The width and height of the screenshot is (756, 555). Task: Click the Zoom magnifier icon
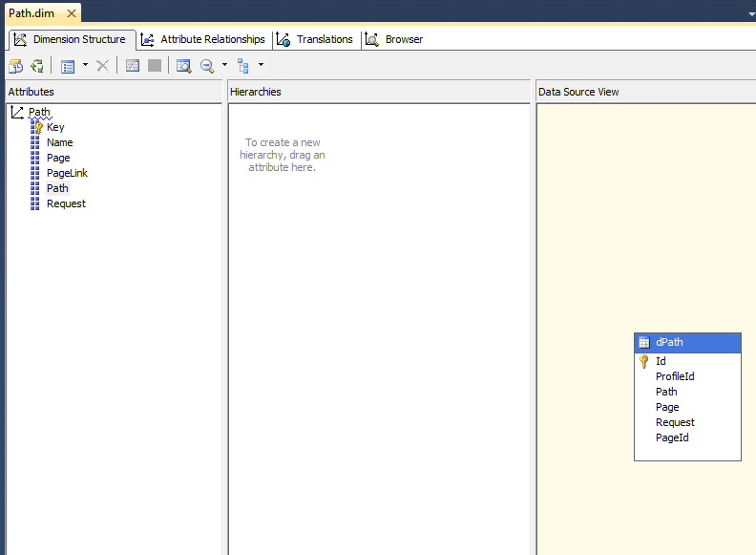[207, 66]
